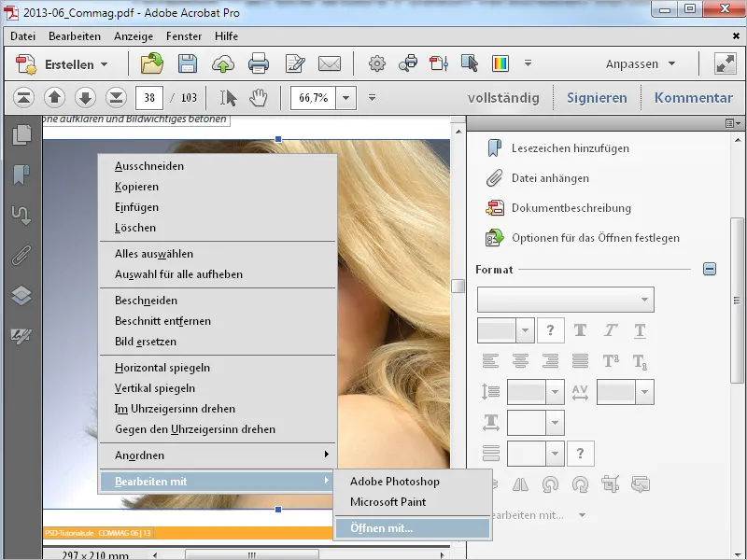
Task: Click the underline T format icon
Action: point(640,330)
